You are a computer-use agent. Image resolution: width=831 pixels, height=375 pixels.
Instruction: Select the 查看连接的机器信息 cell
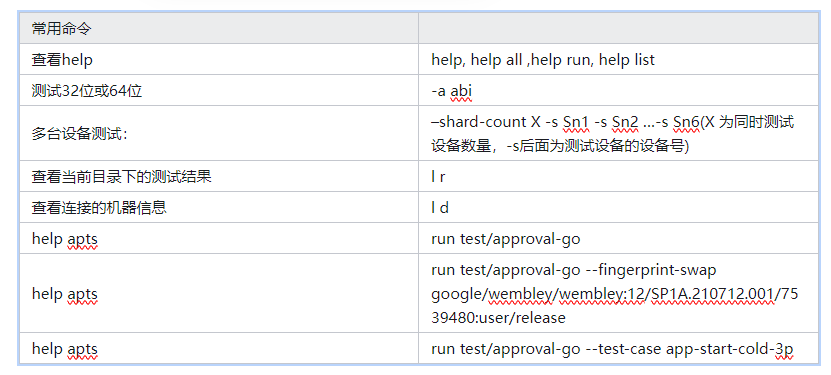click(218, 207)
